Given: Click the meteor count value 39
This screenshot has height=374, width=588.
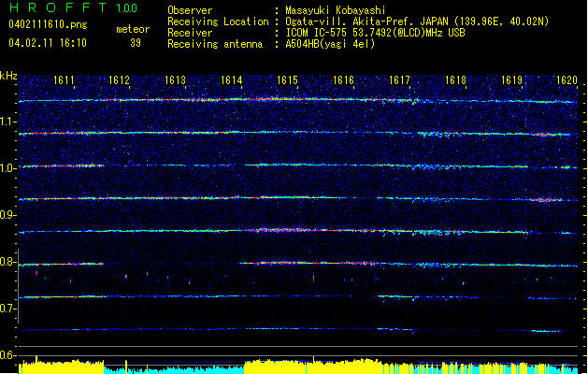Looking at the screenshot, I should 136,42.
